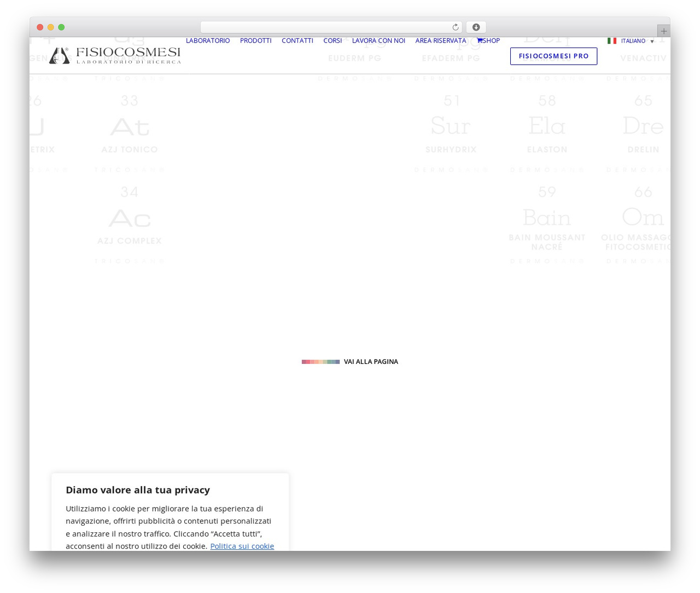Select the AZJ TONICO product tile
This screenshot has height=593, width=700.
coord(130,133)
